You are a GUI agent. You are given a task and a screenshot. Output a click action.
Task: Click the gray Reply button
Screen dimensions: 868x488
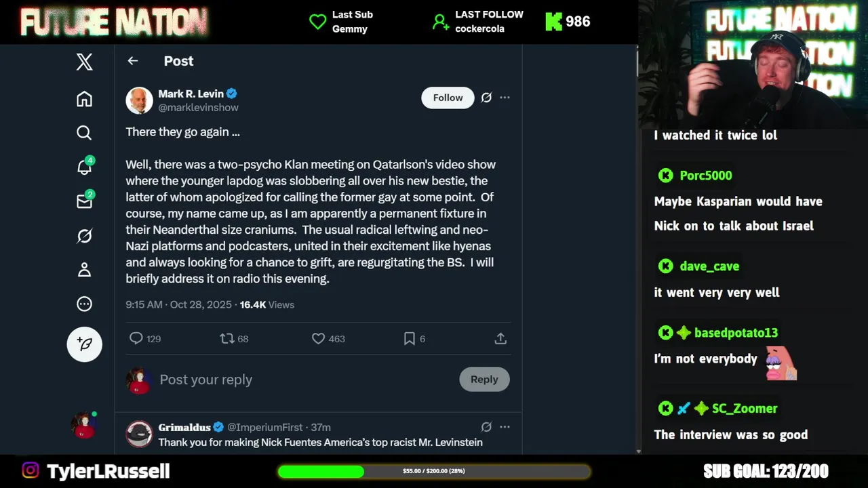(484, 380)
